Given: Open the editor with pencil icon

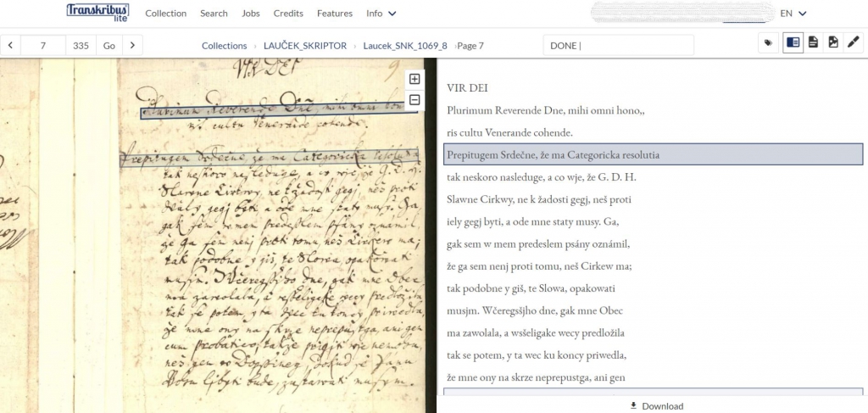Looking at the screenshot, I should coord(854,42).
